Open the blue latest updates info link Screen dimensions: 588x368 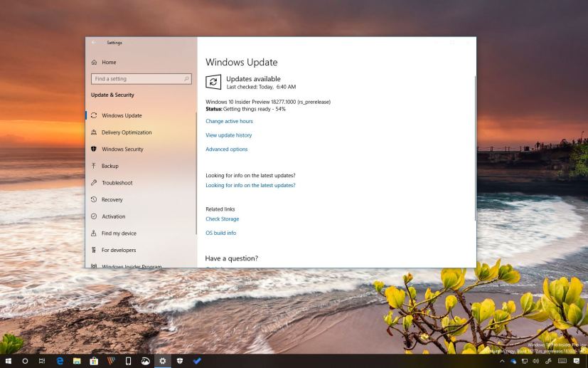coord(250,185)
